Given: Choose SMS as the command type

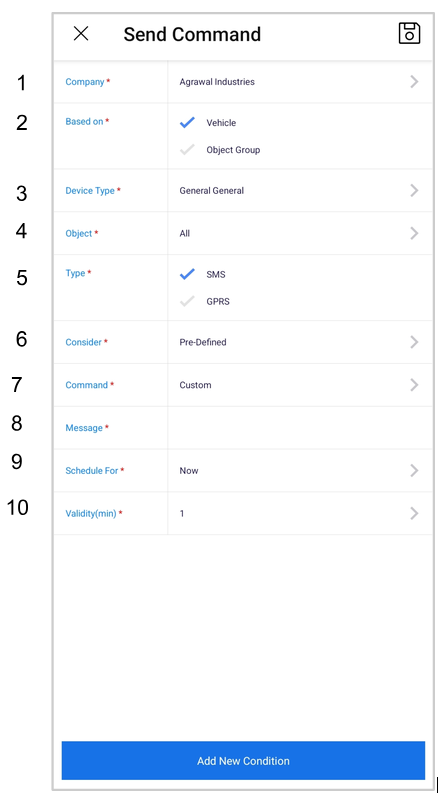Looking at the screenshot, I should pos(187,274).
